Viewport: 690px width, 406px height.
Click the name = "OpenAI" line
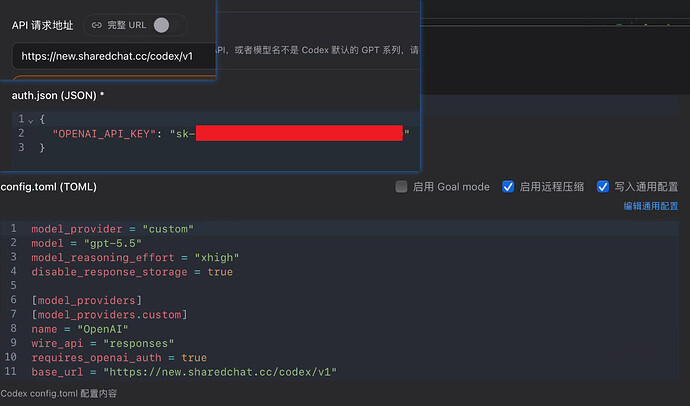point(80,329)
